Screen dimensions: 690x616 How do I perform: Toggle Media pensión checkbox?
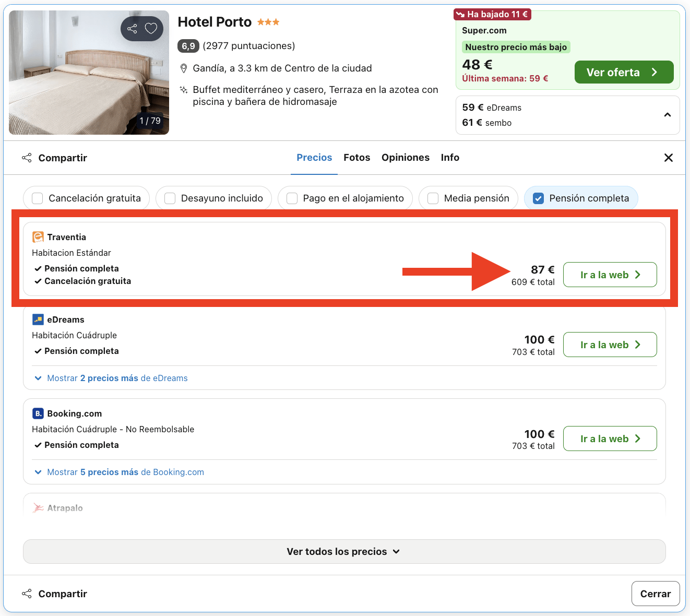click(x=433, y=198)
